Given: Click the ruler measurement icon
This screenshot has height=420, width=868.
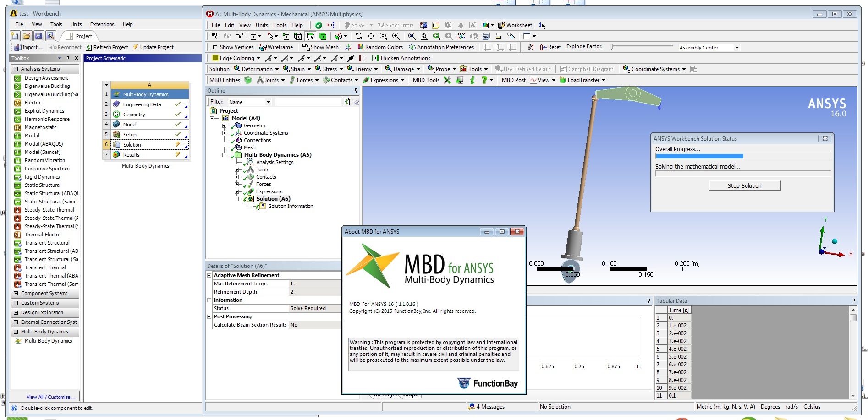Looking at the screenshot, I should [x=498, y=36].
